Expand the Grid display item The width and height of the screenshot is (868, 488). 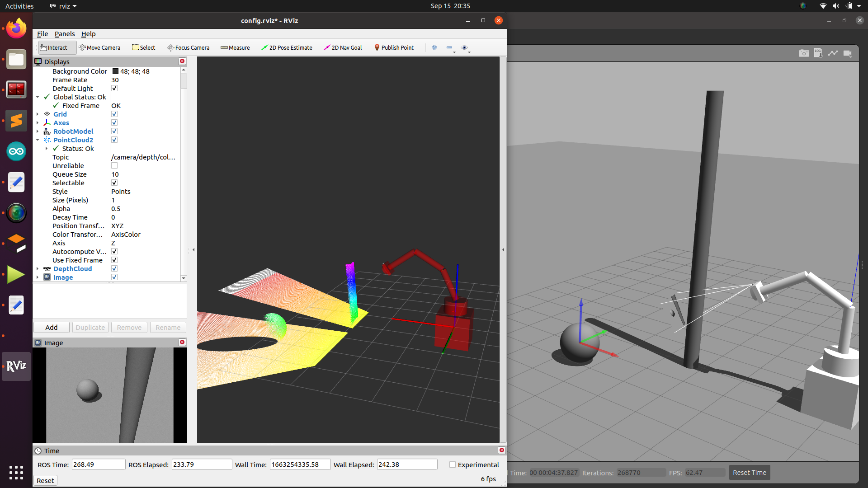pos(38,114)
